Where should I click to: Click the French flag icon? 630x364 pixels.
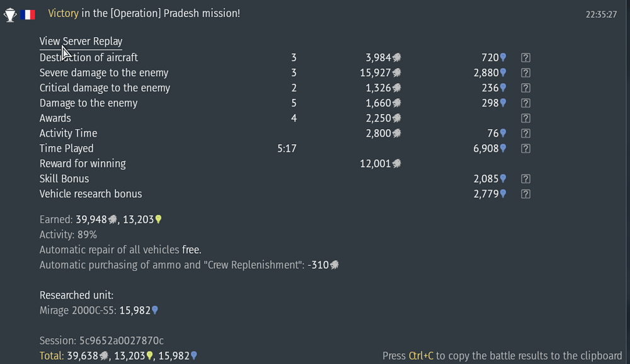tap(28, 14)
